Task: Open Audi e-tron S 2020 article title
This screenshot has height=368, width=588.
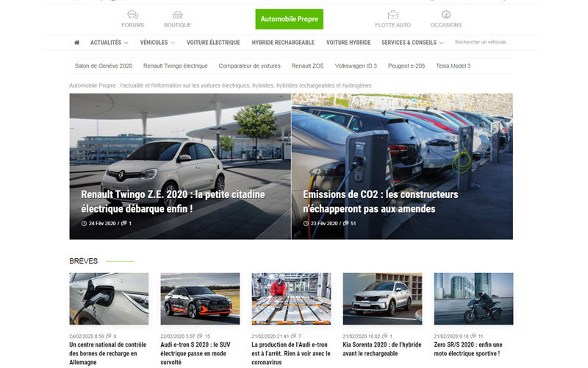Action: (196, 353)
